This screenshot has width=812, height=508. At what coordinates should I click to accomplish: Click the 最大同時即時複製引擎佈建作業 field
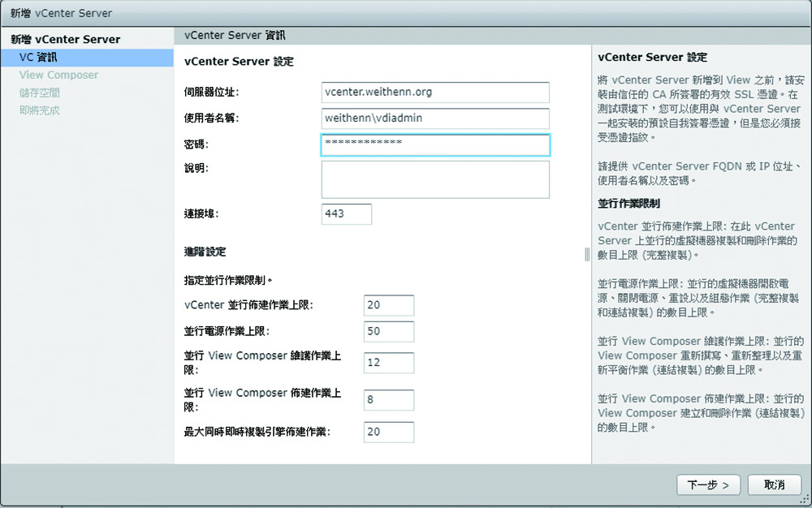pos(389,432)
